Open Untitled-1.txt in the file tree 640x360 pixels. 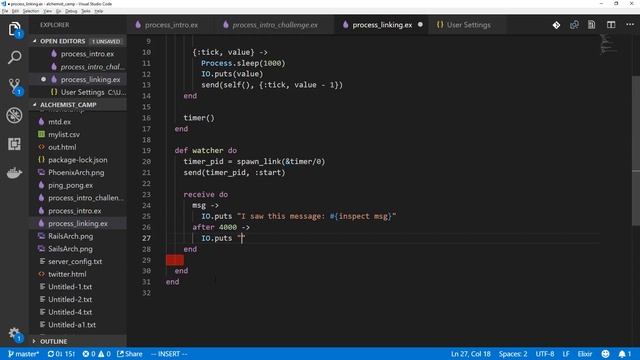78,287
